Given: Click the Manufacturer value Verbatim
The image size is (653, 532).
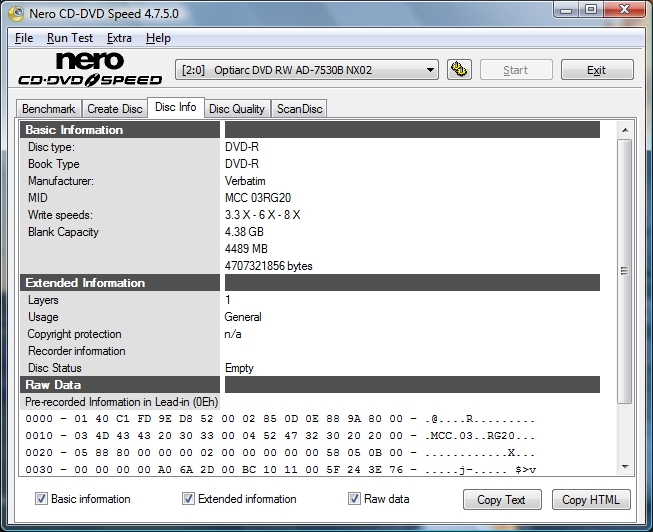Looking at the screenshot, I should (245, 181).
